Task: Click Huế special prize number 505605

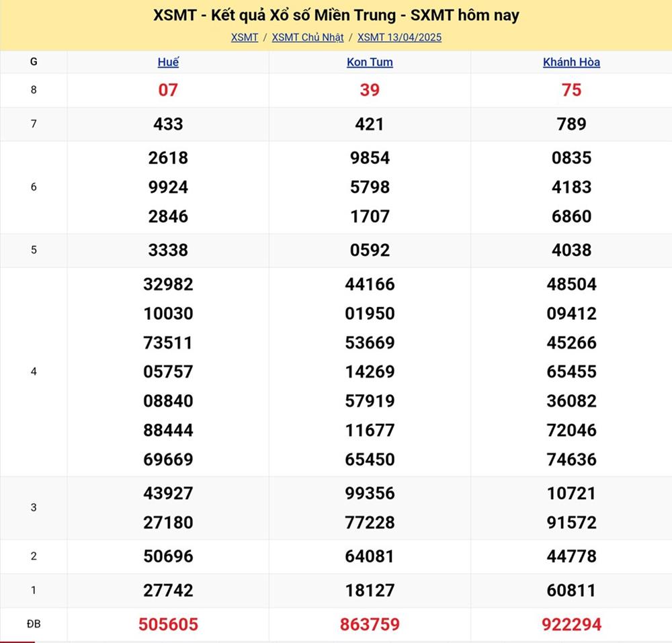Action: click(x=168, y=625)
